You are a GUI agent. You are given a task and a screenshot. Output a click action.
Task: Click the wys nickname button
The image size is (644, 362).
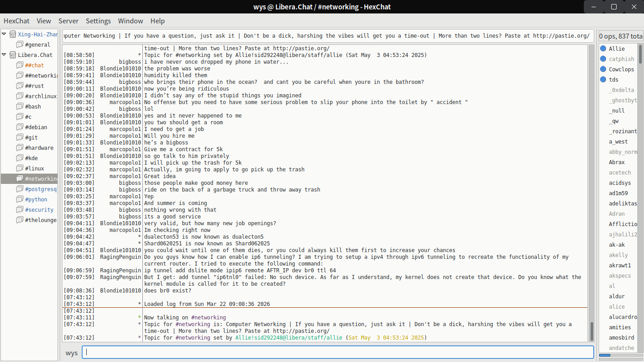(x=72, y=353)
